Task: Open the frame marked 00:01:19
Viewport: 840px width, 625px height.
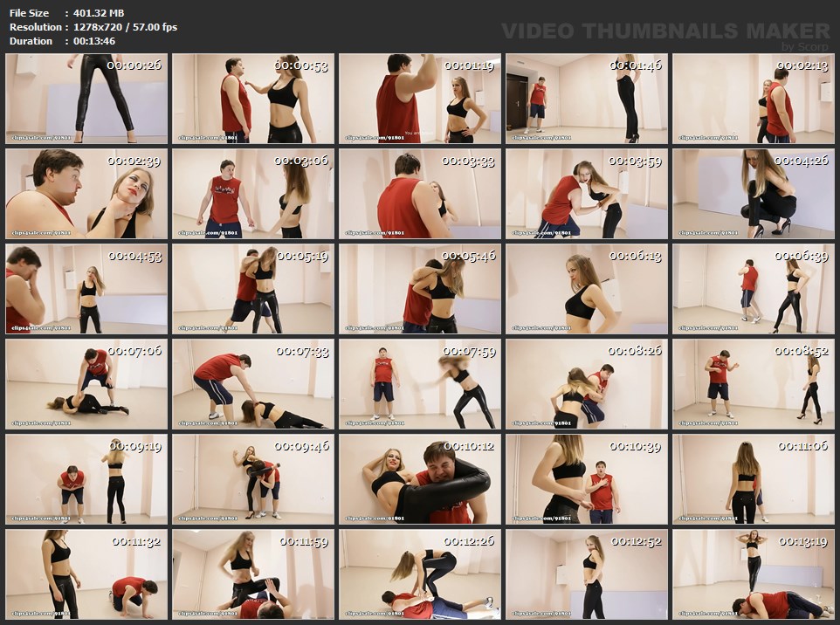Action: click(420, 99)
